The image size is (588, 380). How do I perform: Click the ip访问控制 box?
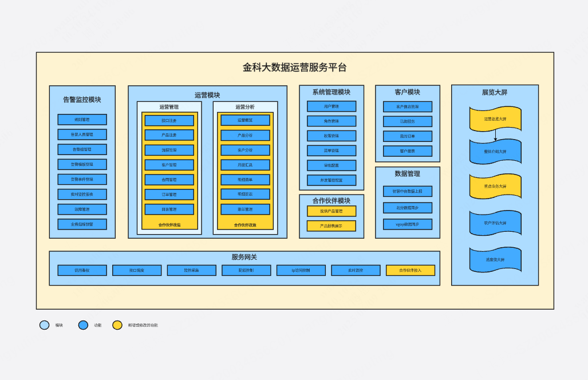pyautogui.click(x=301, y=271)
